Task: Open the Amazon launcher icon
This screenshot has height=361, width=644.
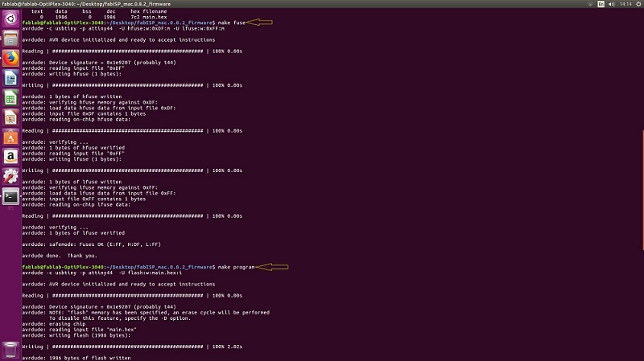Action: tap(10, 157)
